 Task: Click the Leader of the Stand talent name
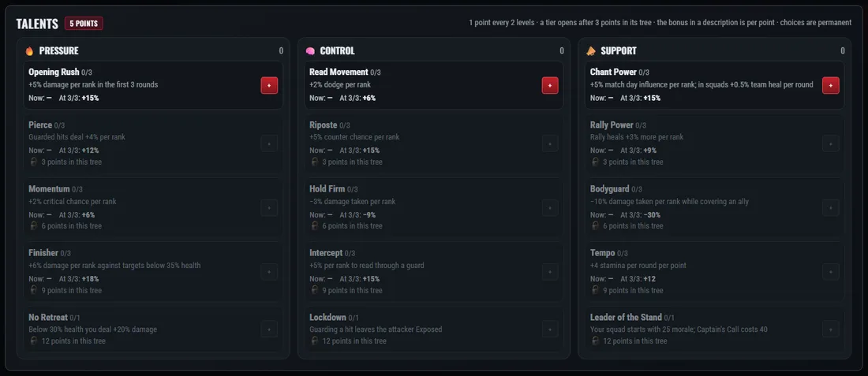click(x=626, y=318)
